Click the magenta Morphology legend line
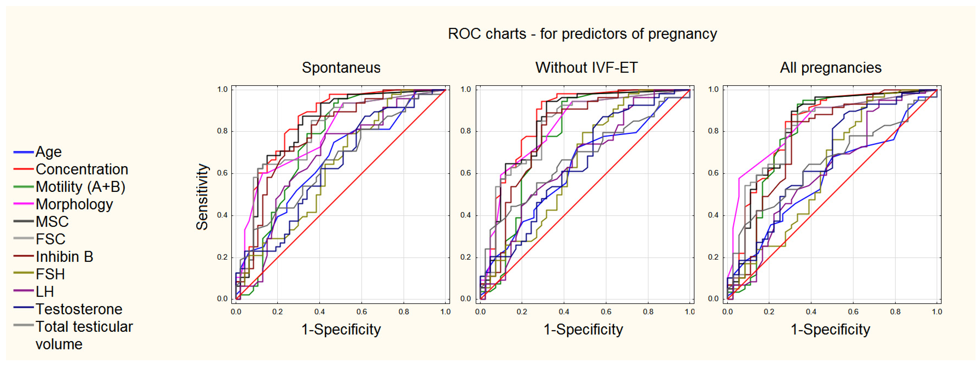 (24, 204)
